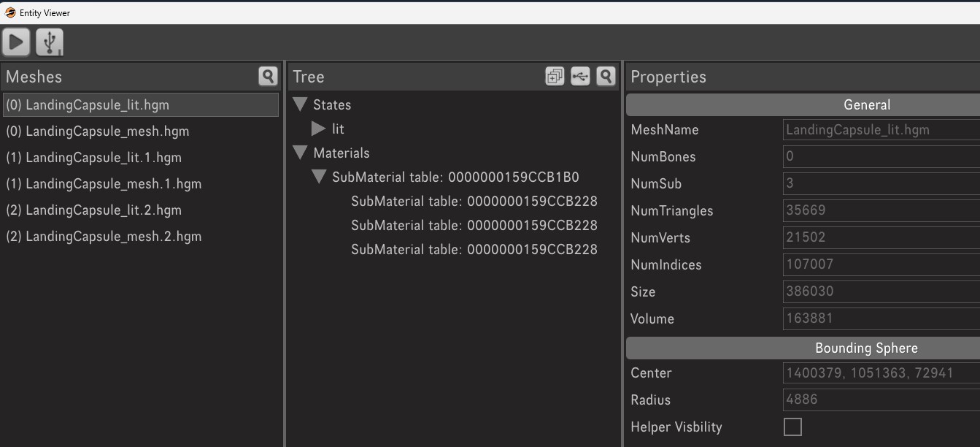Collapse the Materials tree node
Viewport: 980px width, 447px height.
pos(300,153)
